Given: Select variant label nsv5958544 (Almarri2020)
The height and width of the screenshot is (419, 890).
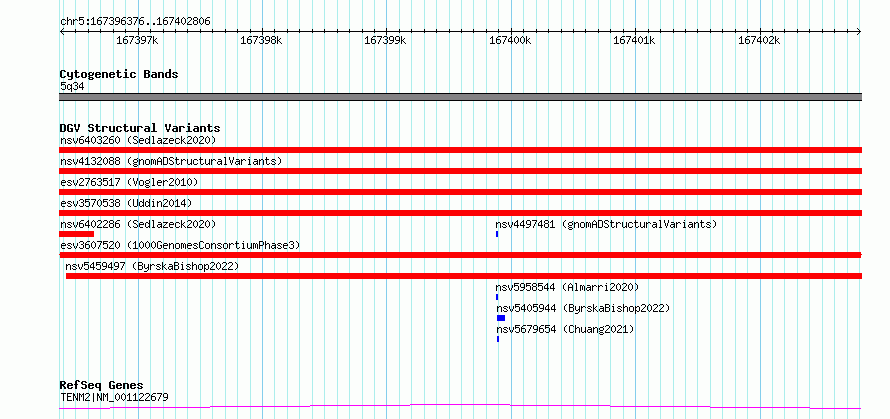Looking at the screenshot, I should point(567,287).
